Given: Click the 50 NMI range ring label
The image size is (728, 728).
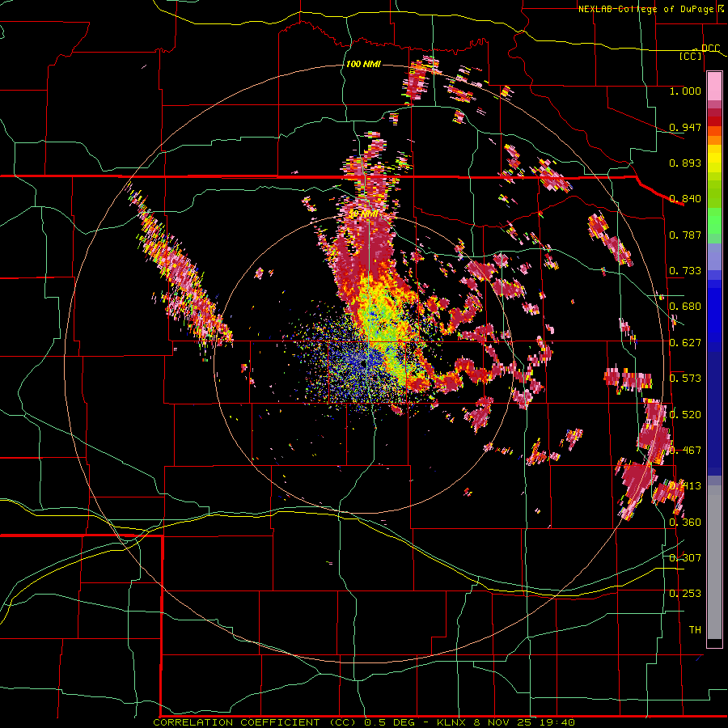Looking at the screenshot, I should pos(363,214).
